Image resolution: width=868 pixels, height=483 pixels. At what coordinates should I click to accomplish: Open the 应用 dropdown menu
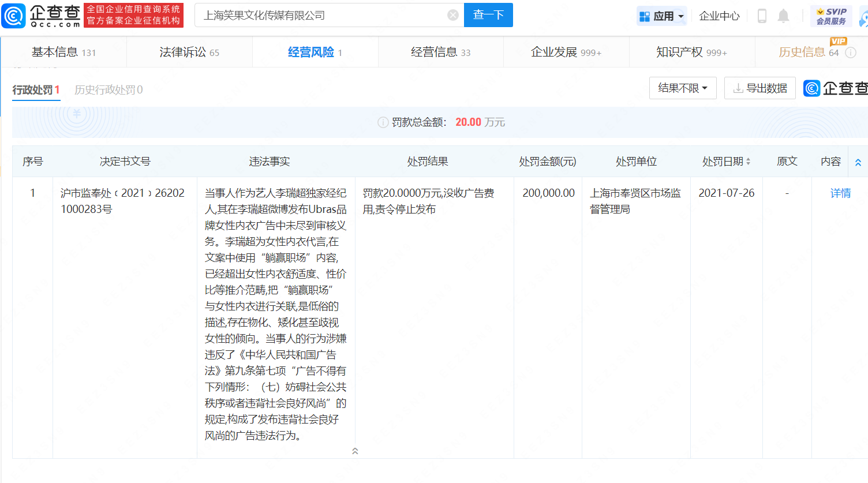click(662, 16)
